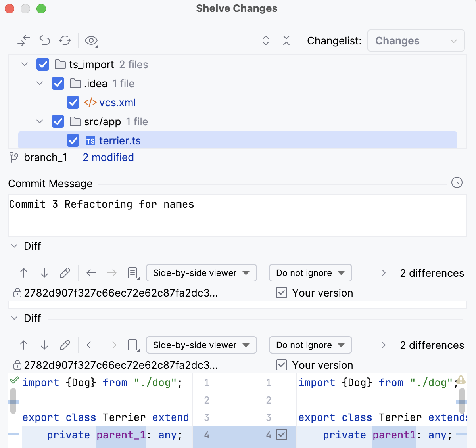Open the Side-by-side viewer dropdown
The height and width of the screenshot is (448, 476).
click(201, 273)
